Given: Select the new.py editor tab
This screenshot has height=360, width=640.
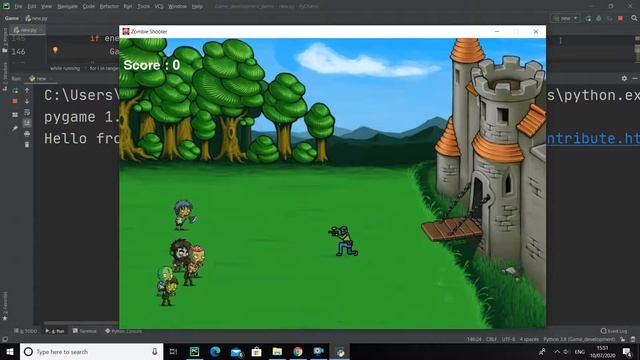Looking at the screenshot, I should 26,30.
